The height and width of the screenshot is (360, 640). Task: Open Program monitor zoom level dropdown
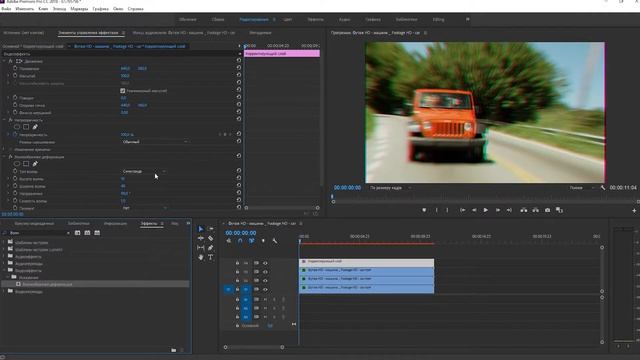[390, 188]
